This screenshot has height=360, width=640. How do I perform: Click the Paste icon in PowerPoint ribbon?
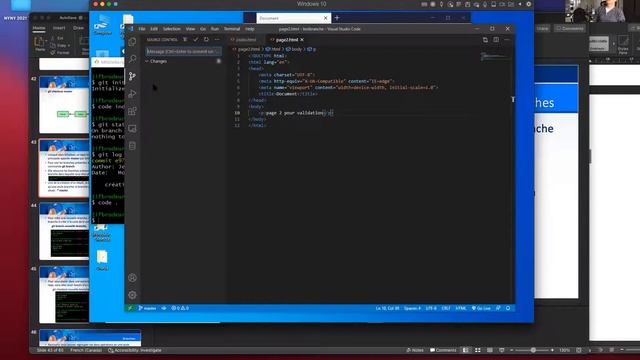[40, 43]
